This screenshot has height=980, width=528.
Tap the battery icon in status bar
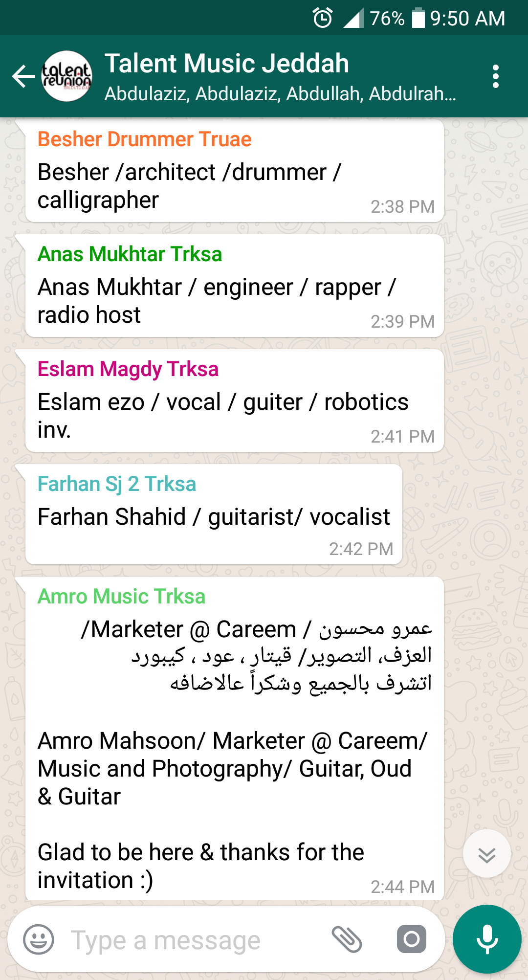pos(418,18)
